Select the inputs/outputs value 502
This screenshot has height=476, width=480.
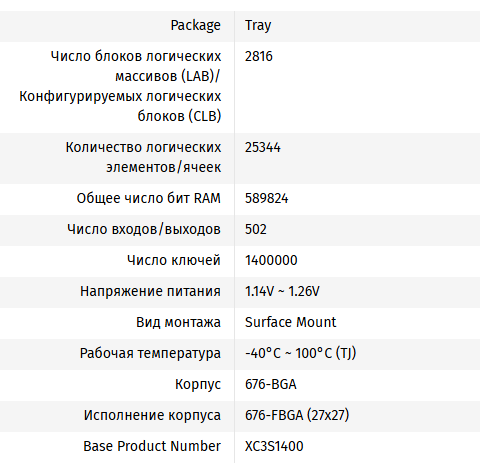coord(256,229)
